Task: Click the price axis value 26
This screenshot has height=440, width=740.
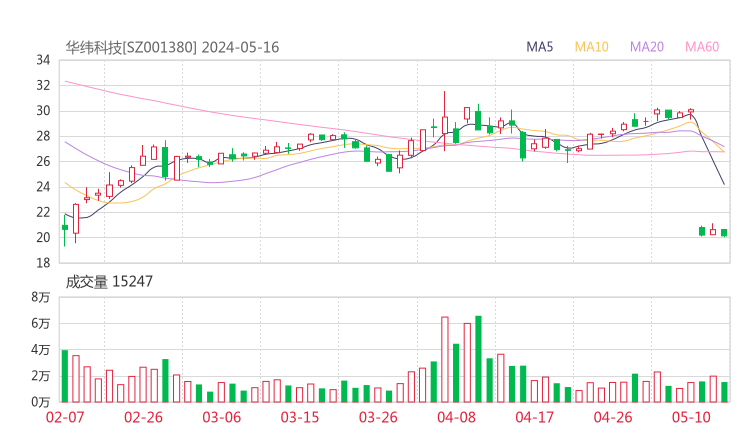Action: tap(43, 161)
